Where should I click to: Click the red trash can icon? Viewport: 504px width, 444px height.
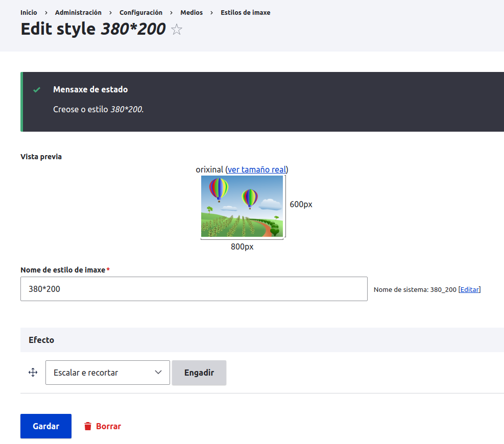pyautogui.click(x=88, y=426)
